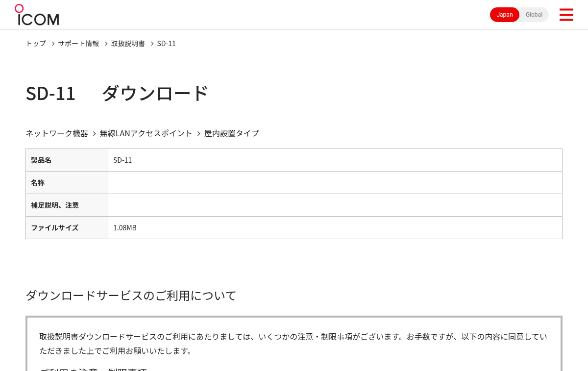The width and height of the screenshot is (588, 371).
Task: Select the 補足説明、注意 header cell
Action: [x=67, y=205]
